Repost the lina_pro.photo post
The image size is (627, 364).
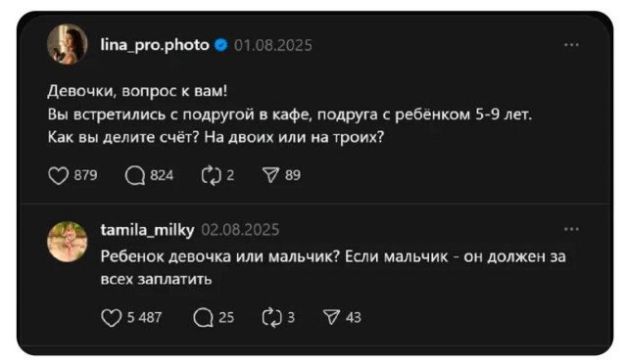click(212, 175)
